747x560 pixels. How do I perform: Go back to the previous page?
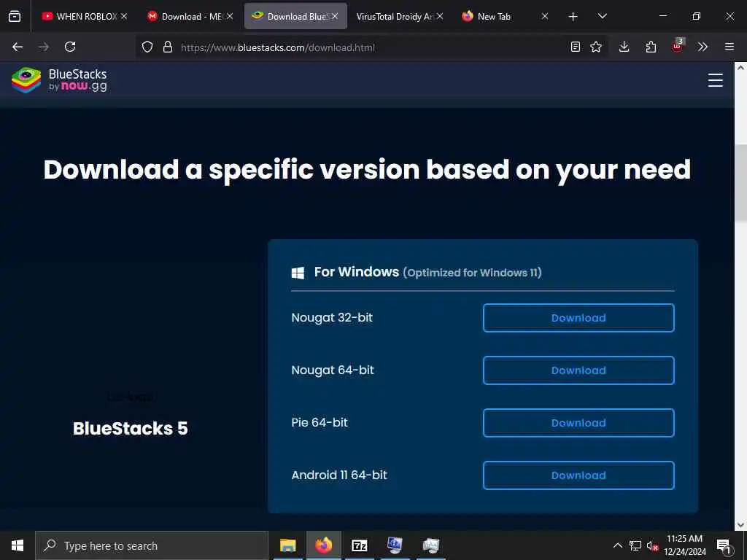point(18,47)
